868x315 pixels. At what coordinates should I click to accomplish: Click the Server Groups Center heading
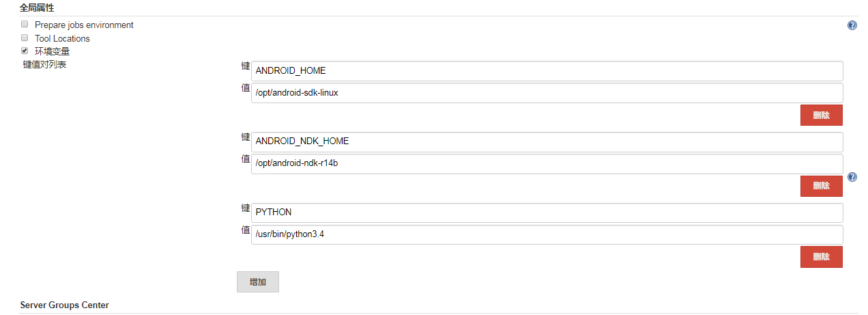(x=64, y=305)
